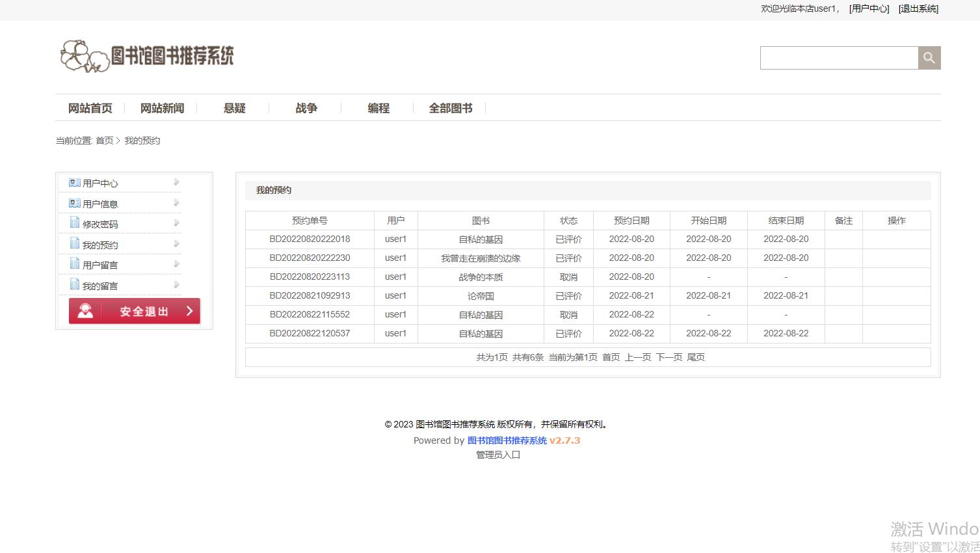Go to 尾页 in pagination
Viewport: 980px width, 553px height.
point(696,357)
